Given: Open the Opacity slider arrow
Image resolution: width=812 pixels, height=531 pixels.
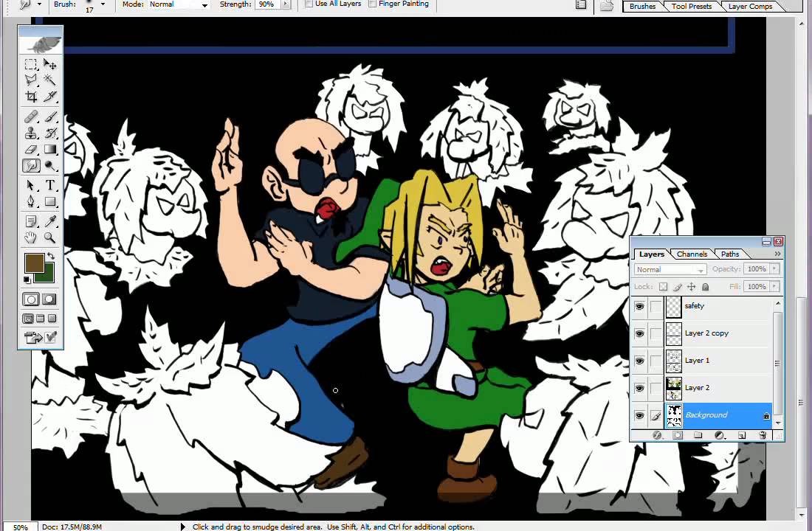Looking at the screenshot, I should [774, 268].
